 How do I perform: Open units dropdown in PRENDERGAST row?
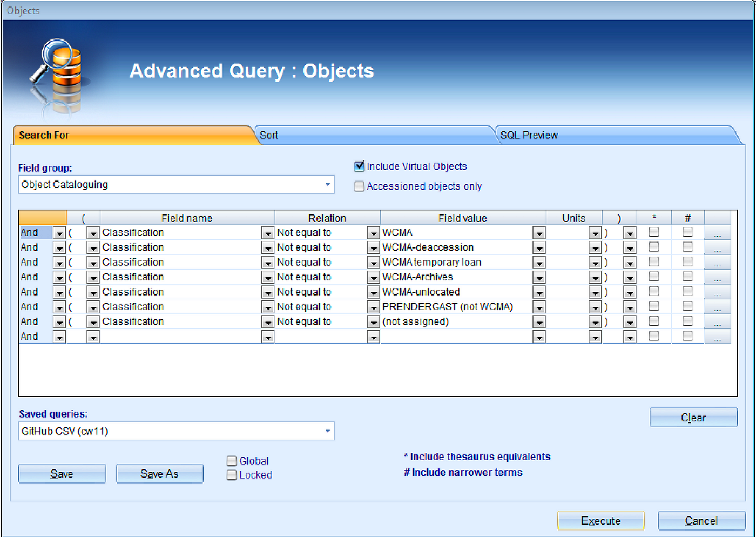coord(595,307)
